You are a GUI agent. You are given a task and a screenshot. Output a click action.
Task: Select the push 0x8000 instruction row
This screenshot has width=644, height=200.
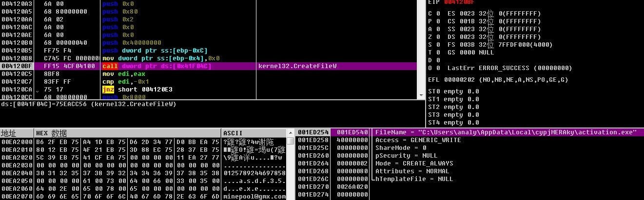(x=209, y=97)
